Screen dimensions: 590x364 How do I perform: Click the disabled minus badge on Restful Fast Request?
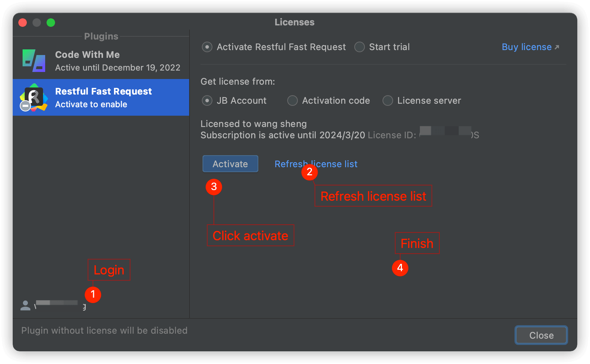tap(25, 105)
